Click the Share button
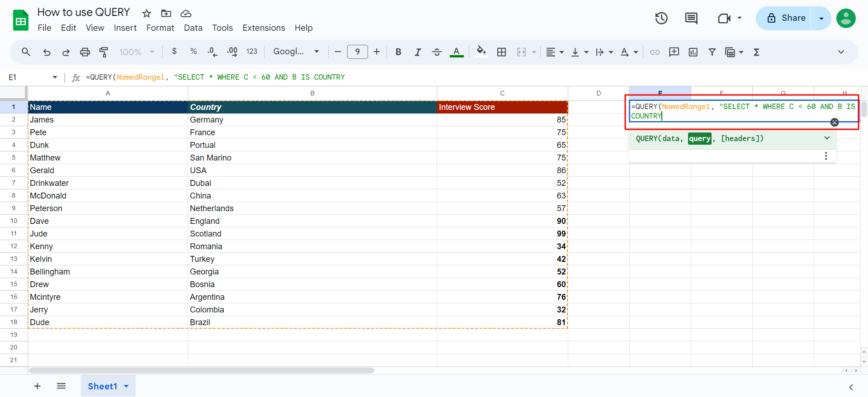 click(784, 18)
